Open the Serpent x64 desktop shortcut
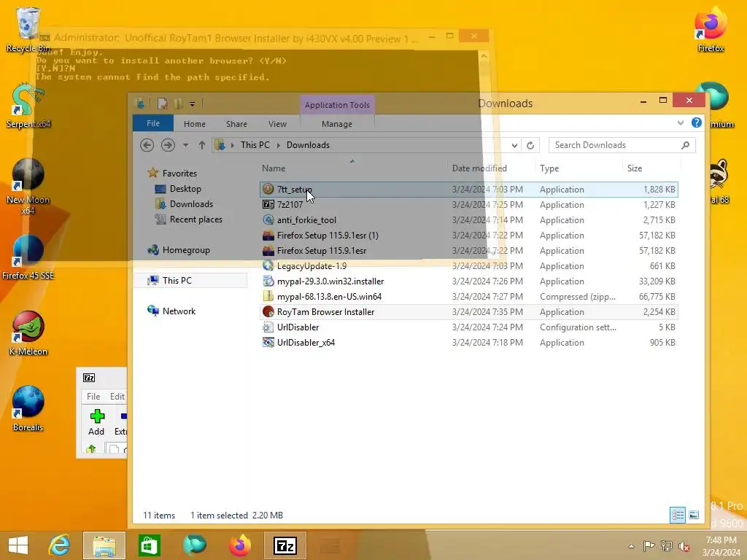This screenshot has height=560, width=747. point(28,106)
